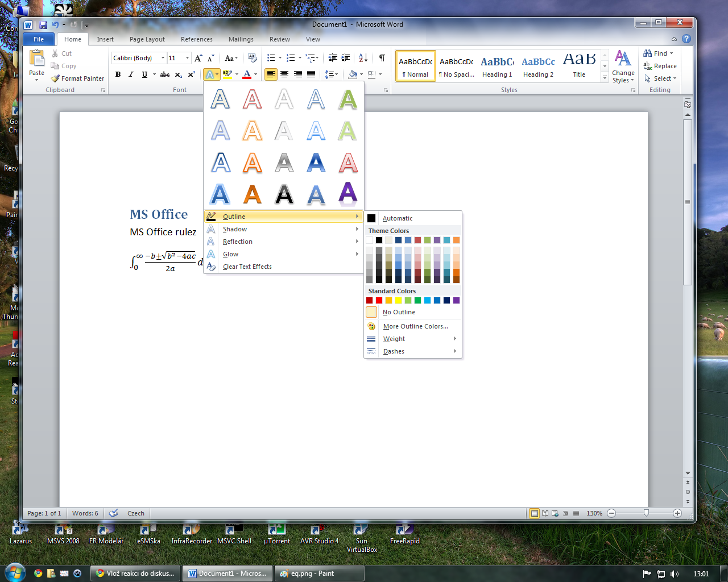
Task: Toggle Underline formatting
Action: 144,74
